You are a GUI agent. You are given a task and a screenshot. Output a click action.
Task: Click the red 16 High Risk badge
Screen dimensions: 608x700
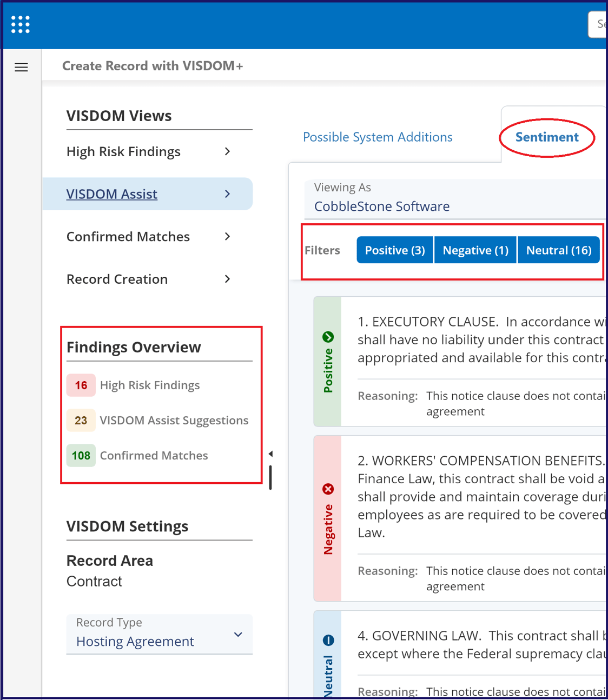(x=81, y=385)
